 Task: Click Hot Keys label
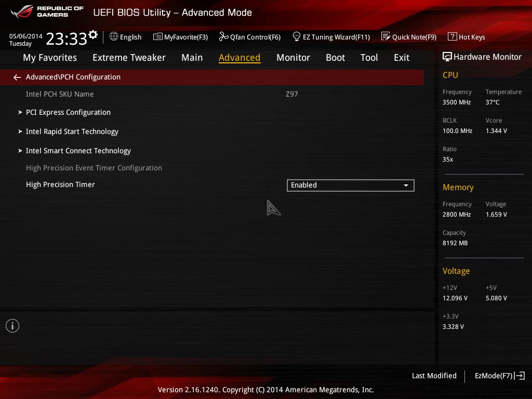pos(472,37)
